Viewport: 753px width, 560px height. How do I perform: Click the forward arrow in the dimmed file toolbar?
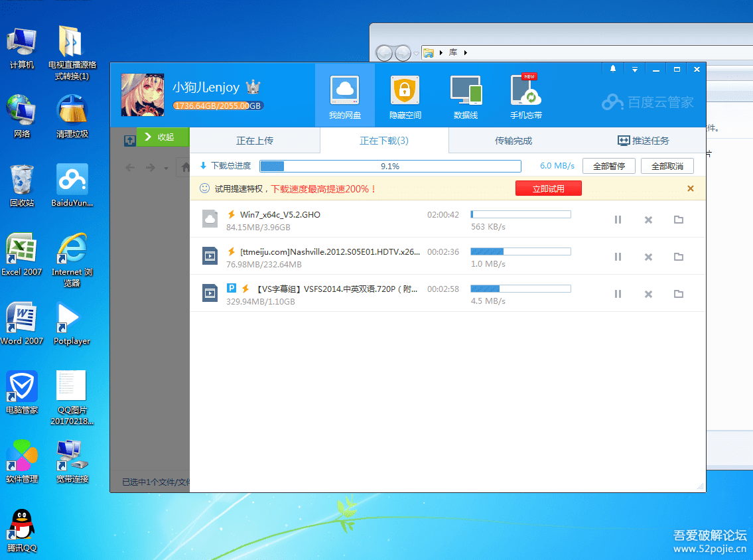pos(151,168)
